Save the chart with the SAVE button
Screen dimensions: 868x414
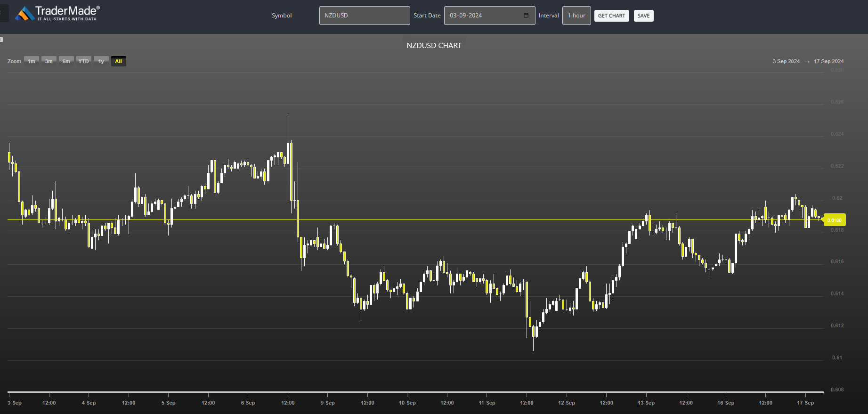(x=643, y=16)
